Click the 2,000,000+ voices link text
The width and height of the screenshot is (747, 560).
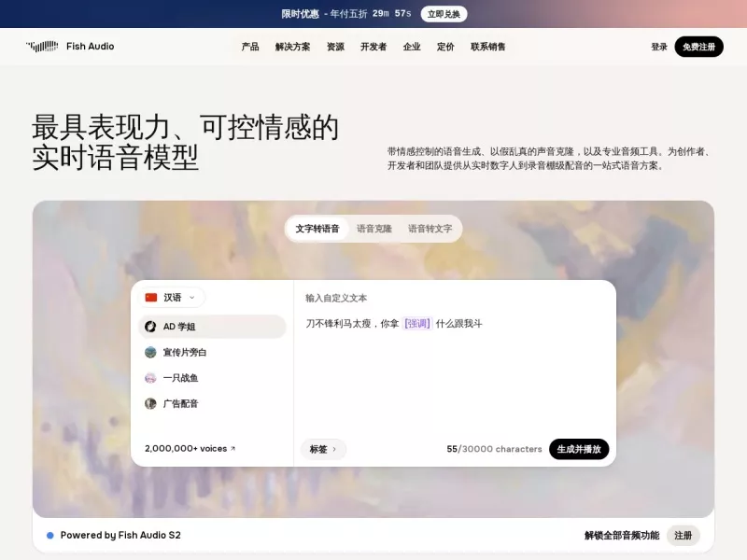(186, 449)
